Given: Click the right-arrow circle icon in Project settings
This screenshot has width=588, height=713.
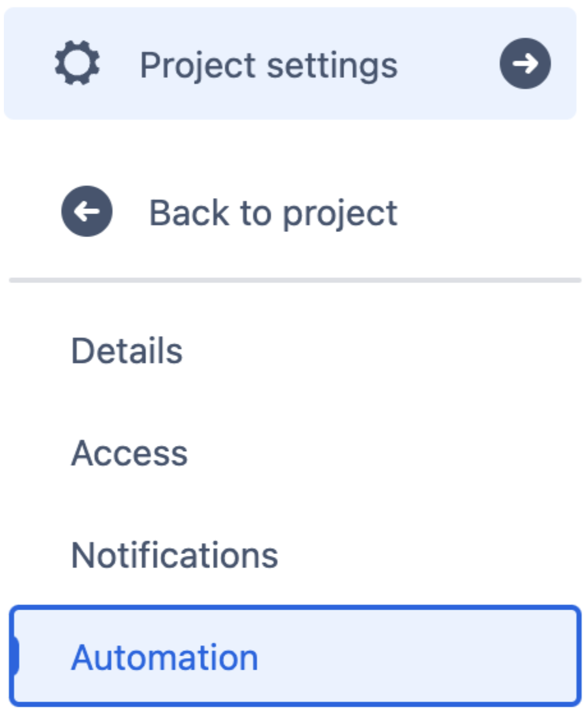Looking at the screenshot, I should click(x=525, y=64).
